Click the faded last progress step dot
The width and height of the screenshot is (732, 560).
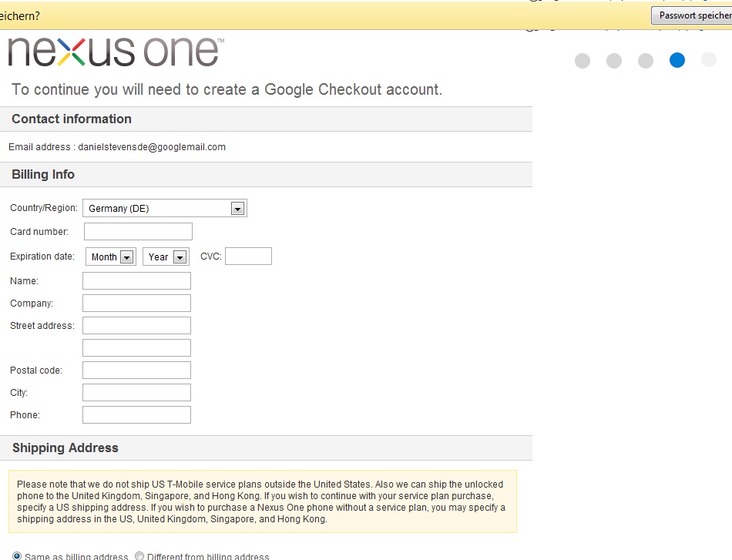pos(709,60)
